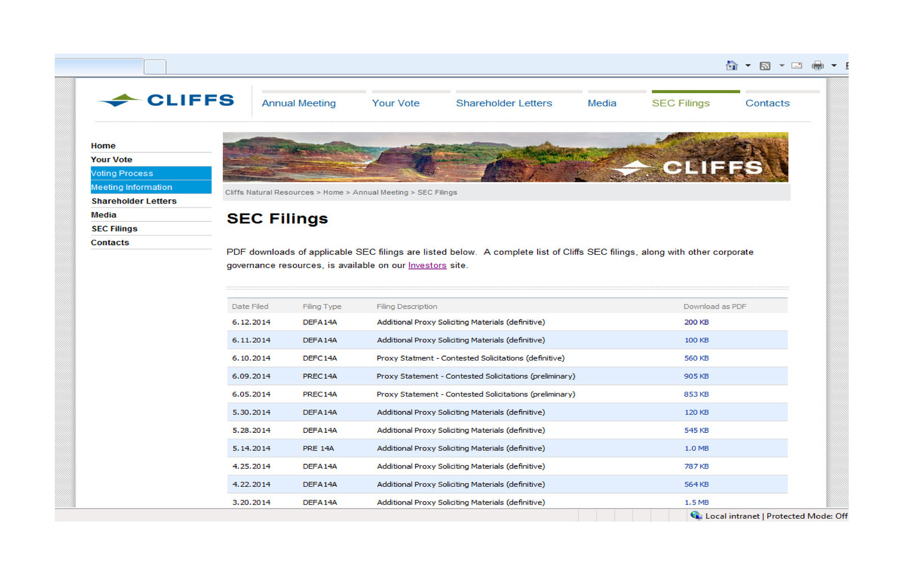Click Home in the left sidebar

(x=103, y=146)
